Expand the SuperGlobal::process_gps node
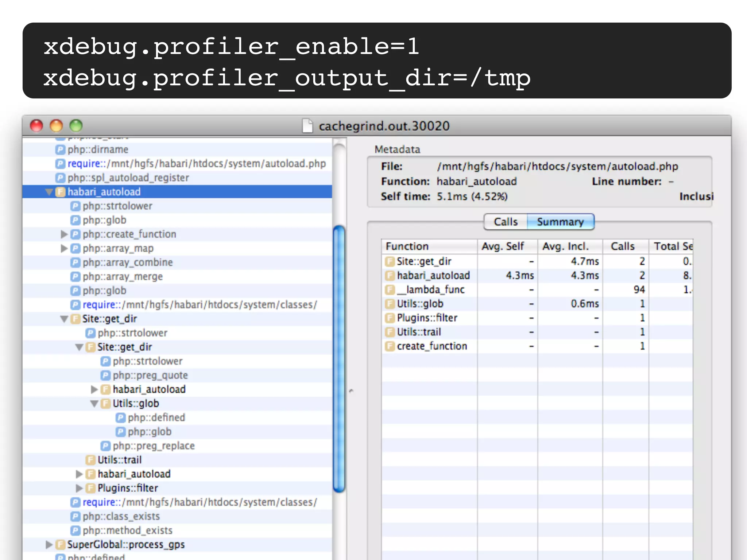The height and width of the screenshot is (560, 747). tap(49, 545)
